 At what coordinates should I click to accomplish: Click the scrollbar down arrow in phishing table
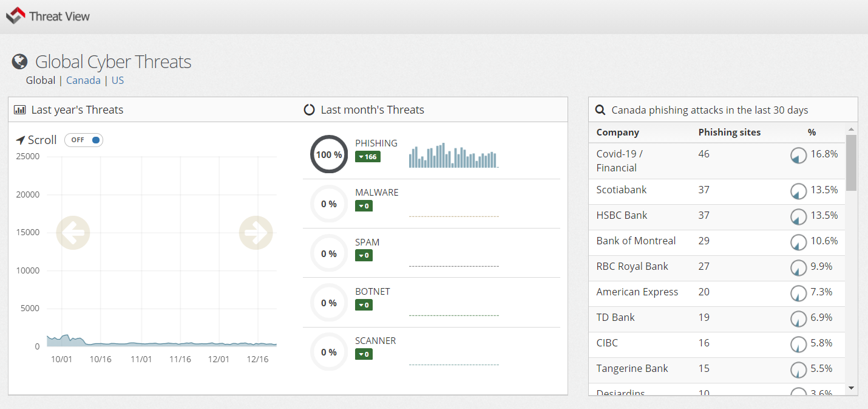pos(851,388)
